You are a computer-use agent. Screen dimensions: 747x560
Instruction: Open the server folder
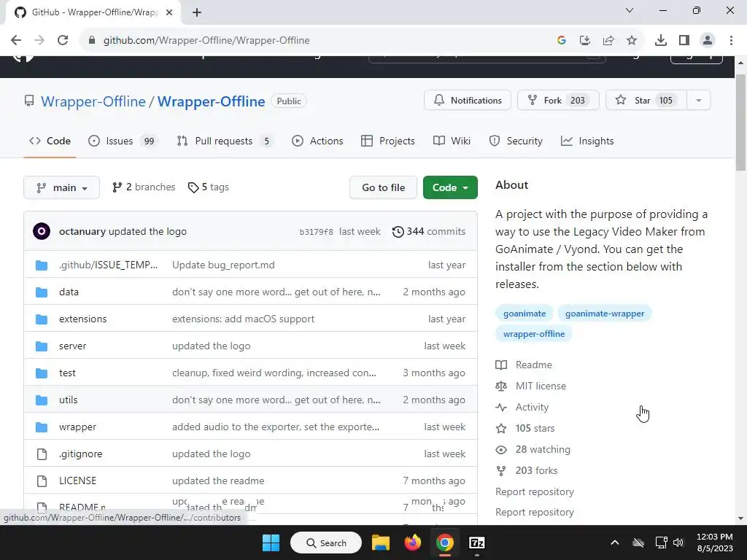(x=72, y=346)
